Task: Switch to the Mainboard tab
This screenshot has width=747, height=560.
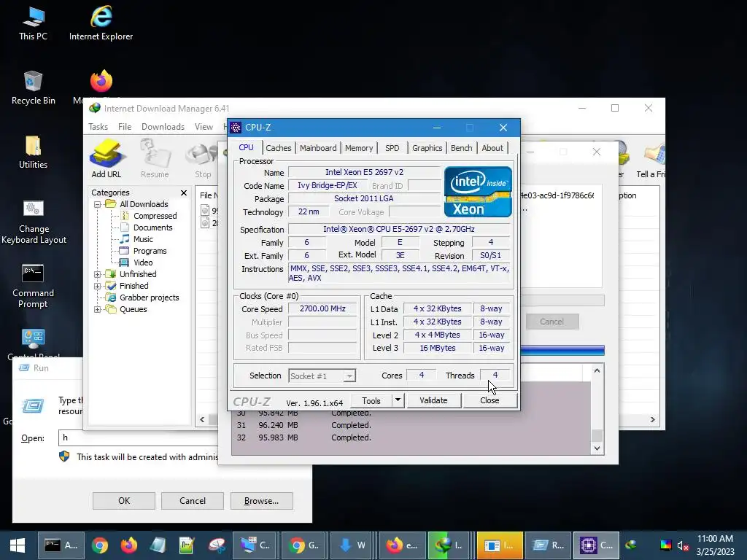Action: (x=318, y=148)
